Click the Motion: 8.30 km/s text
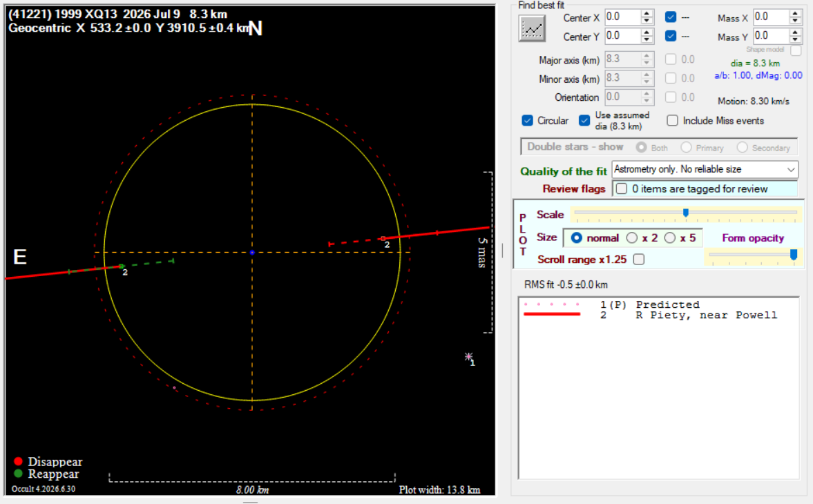 click(x=754, y=101)
